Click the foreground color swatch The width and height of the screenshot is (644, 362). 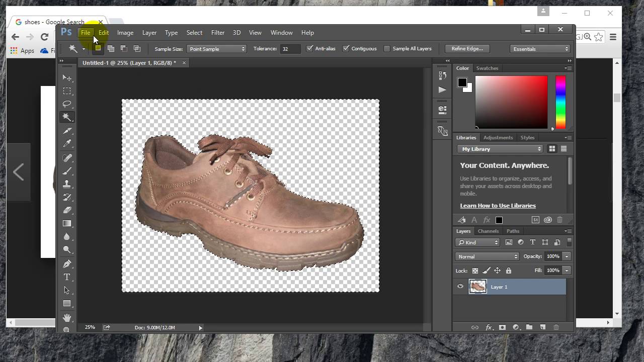click(462, 83)
